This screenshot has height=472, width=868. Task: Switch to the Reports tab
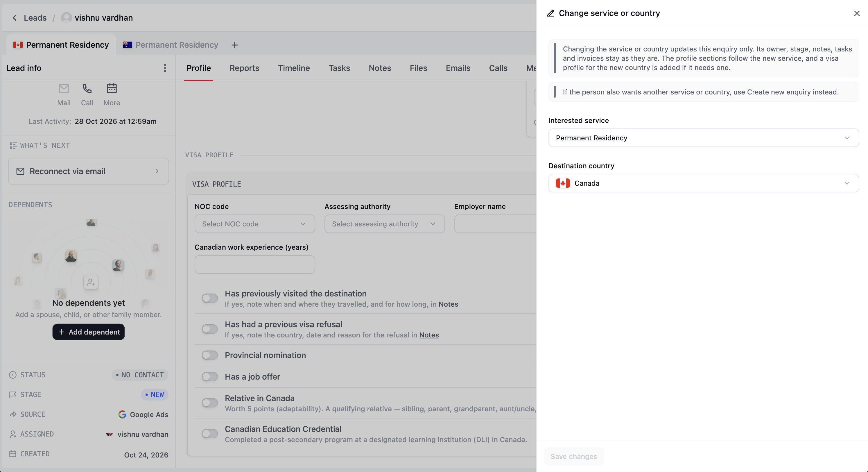click(244, 68)
